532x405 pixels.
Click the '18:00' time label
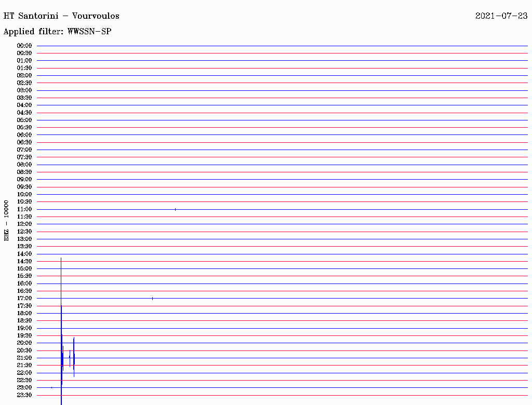click(x=24, y=313)
